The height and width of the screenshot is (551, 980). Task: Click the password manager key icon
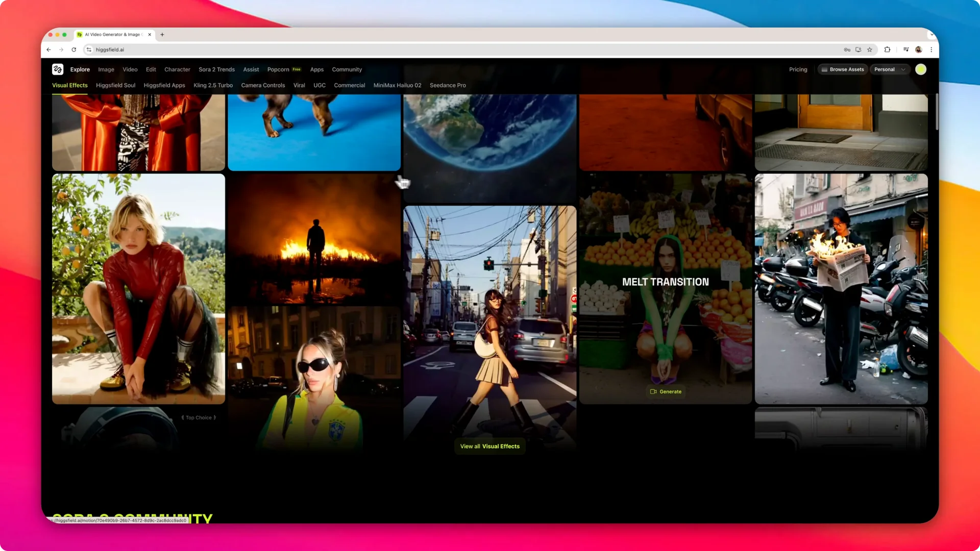pyautogui.click(x=847, y=49)
